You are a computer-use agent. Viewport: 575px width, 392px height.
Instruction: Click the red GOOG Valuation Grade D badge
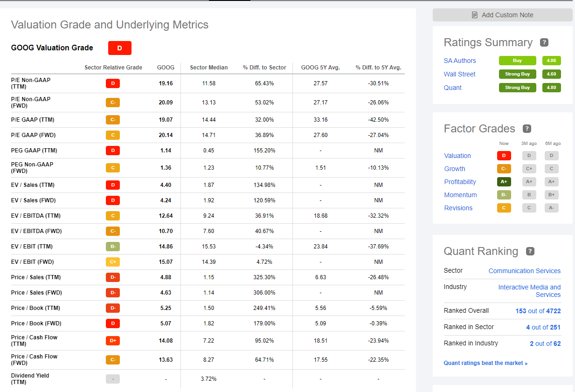(x=120, y=48)
